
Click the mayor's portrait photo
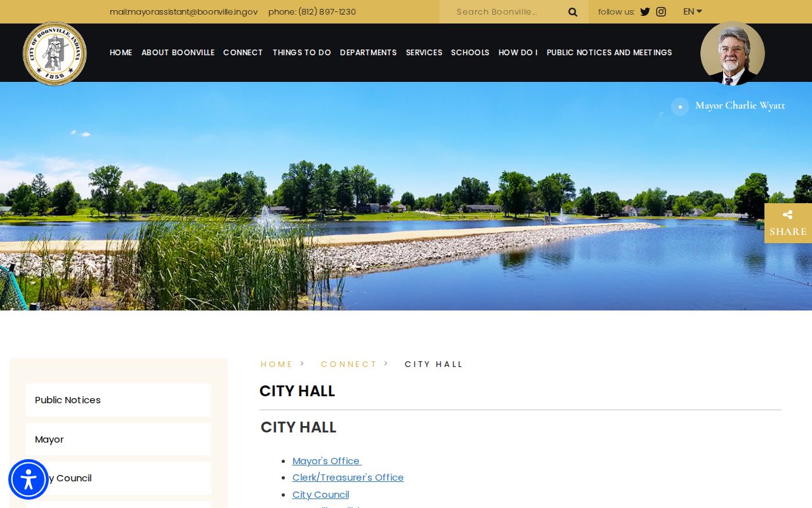[x=733, y=53]
